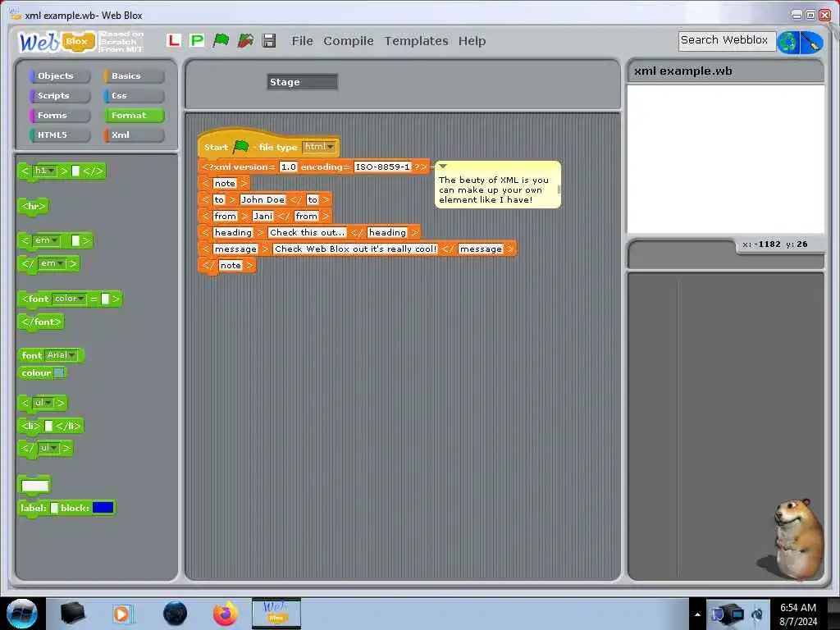This screenshot has height=630, width=840.
Task: Click the Jani text field
Action: click(262, 216)
